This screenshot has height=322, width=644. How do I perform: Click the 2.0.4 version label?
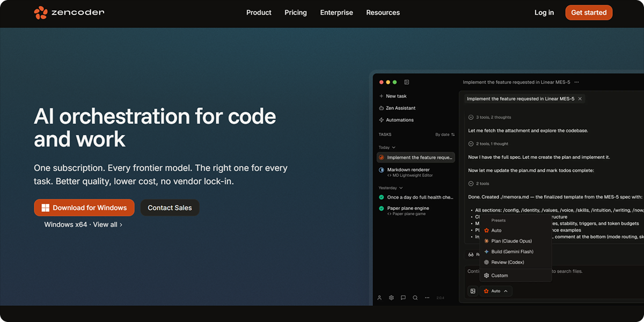pyautogui.click(x=440, y=298)
